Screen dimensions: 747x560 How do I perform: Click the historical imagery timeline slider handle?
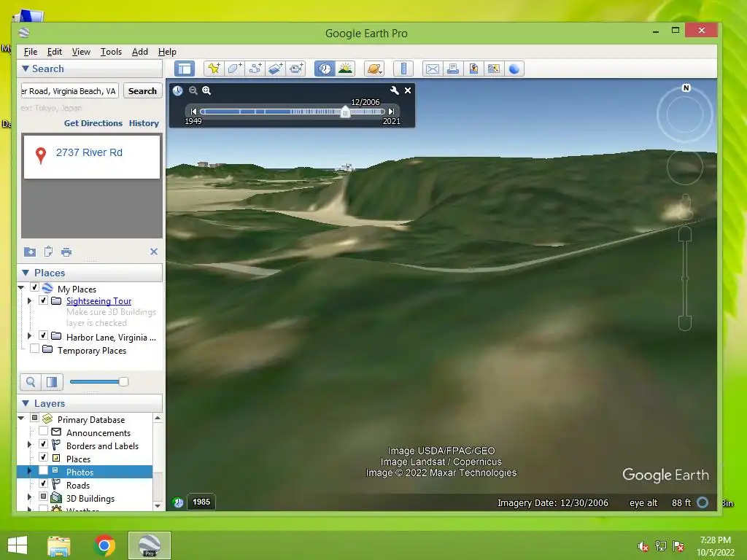tap(345, 112)
